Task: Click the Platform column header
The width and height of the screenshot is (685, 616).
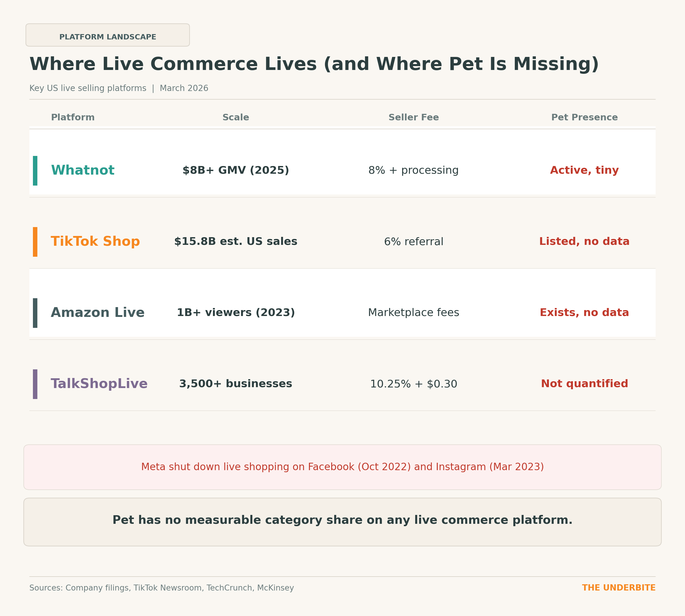Action: click(73, 117)
